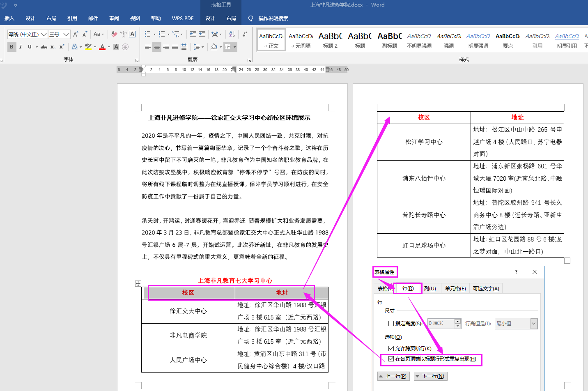Image resolution: width=588 pixels, height=391 pixels.
Task: Align text left
Action: (147, 47)
